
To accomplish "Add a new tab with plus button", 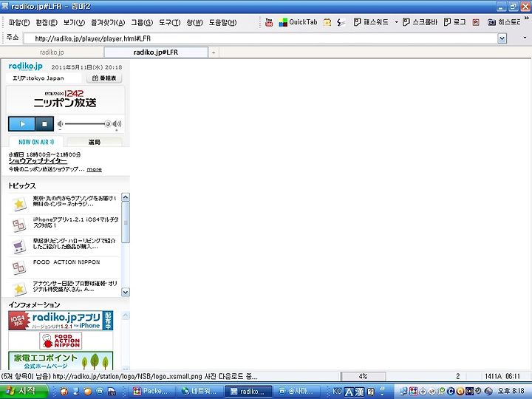I will click(214, 52).
